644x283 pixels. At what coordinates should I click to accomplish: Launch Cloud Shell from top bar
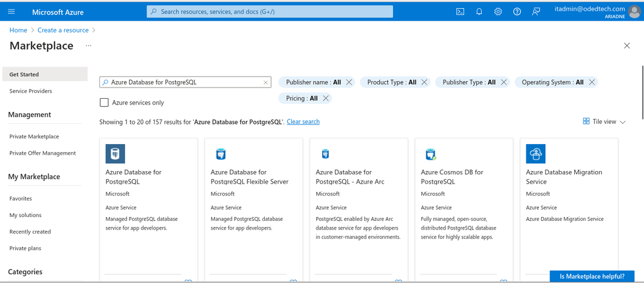coord(460,11)
